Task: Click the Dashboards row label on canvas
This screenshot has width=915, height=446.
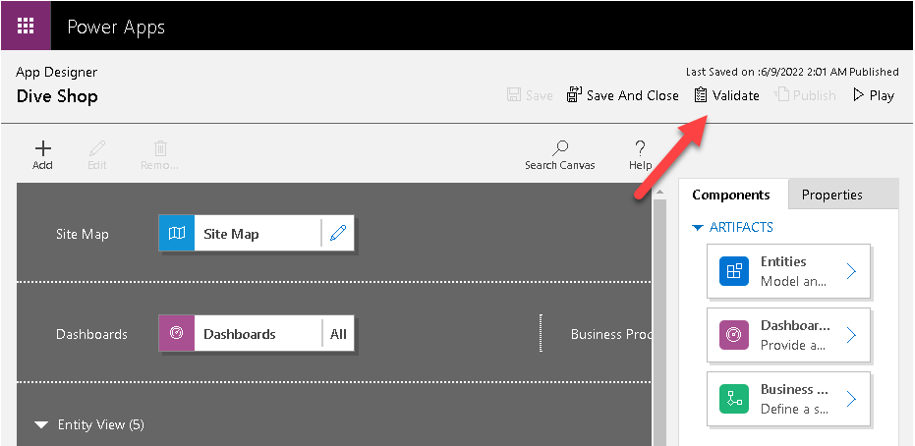Action: (x=92, y=334)
